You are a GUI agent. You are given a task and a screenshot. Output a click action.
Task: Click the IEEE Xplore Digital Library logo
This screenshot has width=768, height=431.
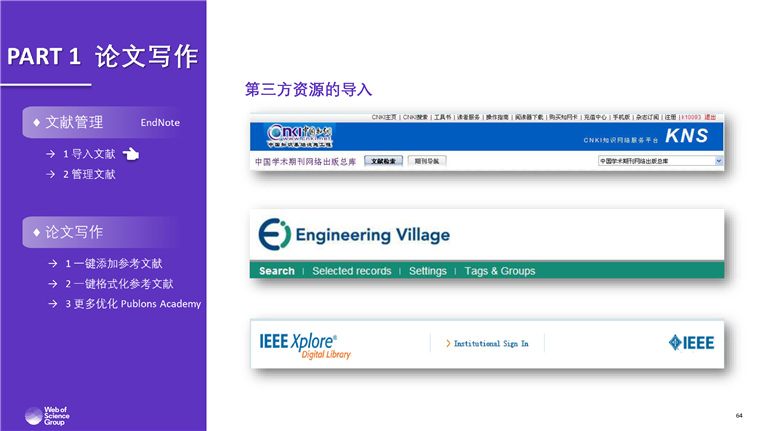(305, 345)
